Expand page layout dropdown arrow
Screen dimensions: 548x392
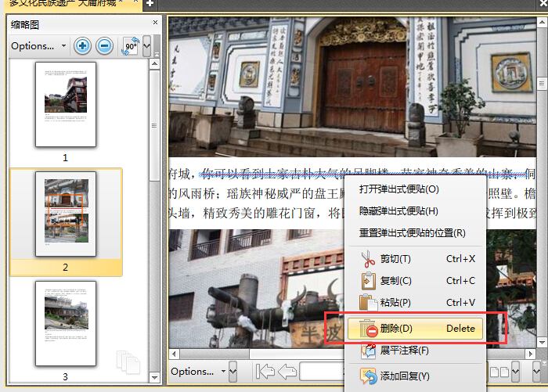point(515,372)
